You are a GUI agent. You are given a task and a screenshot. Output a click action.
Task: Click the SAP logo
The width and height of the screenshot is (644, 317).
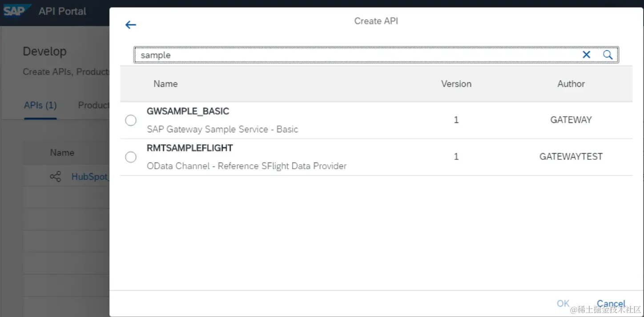pyautogui.click(x=15, y=11)
